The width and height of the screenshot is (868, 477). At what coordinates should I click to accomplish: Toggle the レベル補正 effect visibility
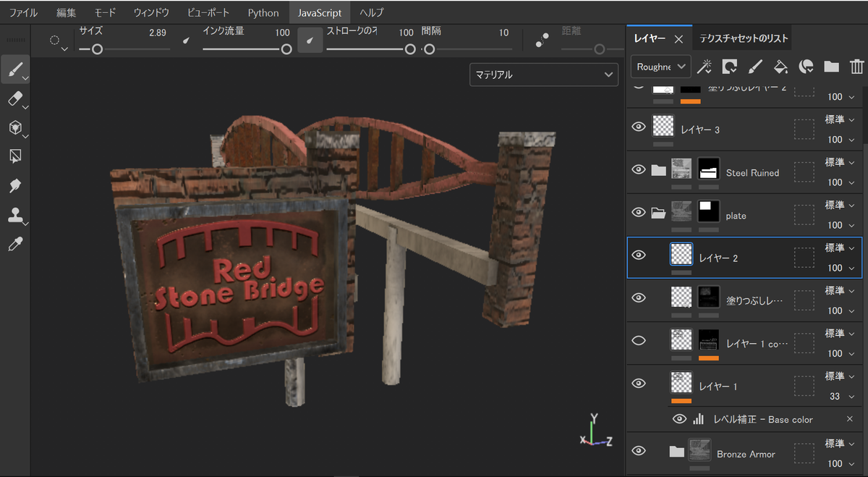[680, 419]
